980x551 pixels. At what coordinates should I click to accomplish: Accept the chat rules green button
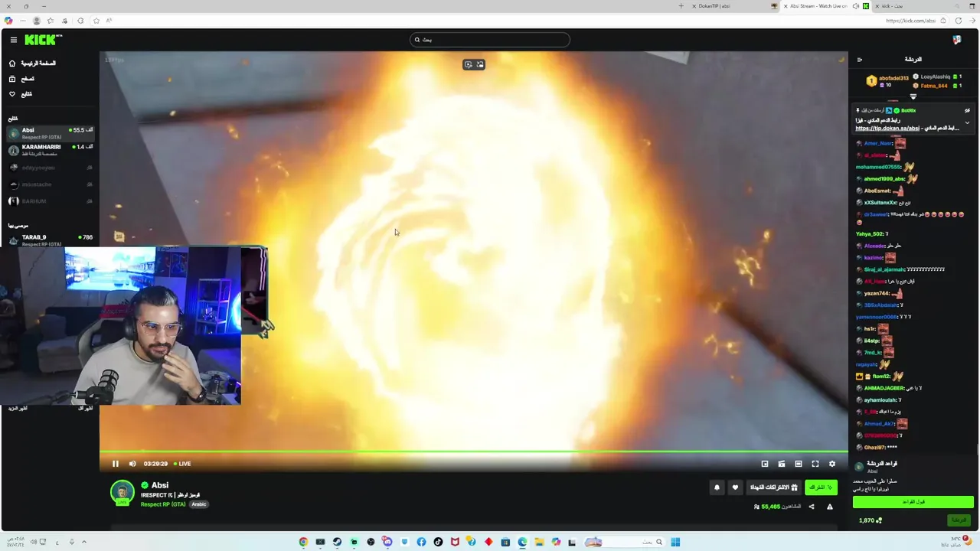[x=913, y=502]
